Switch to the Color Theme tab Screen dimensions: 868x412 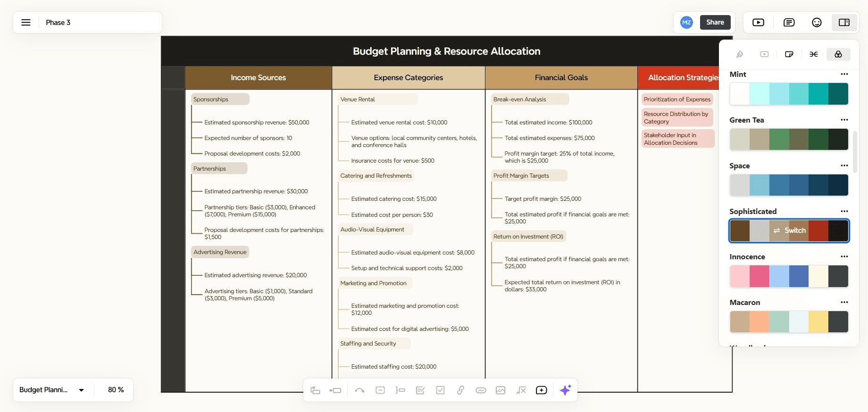coord(838,54)
